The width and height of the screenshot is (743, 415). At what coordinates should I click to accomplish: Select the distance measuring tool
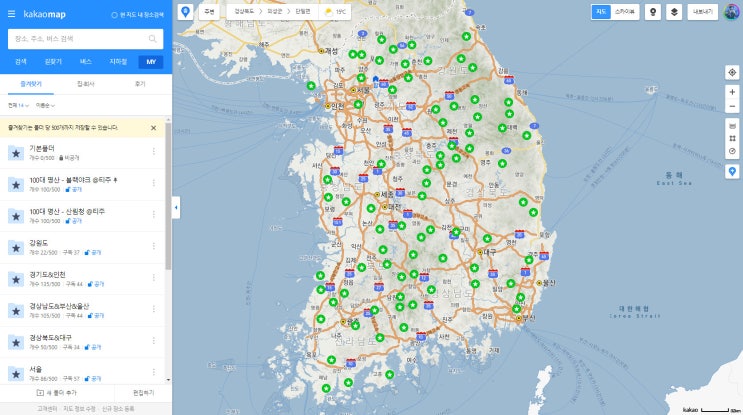732,126
